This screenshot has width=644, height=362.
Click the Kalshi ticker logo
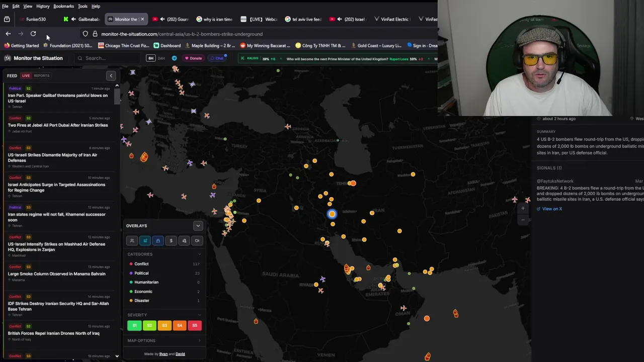coord(250,59)
